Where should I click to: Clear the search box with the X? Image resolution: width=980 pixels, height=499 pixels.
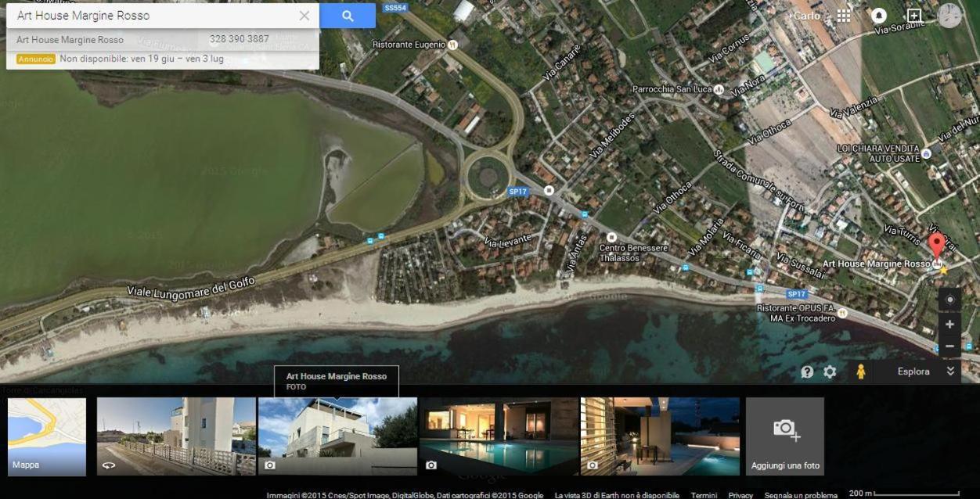pos(304,16)
